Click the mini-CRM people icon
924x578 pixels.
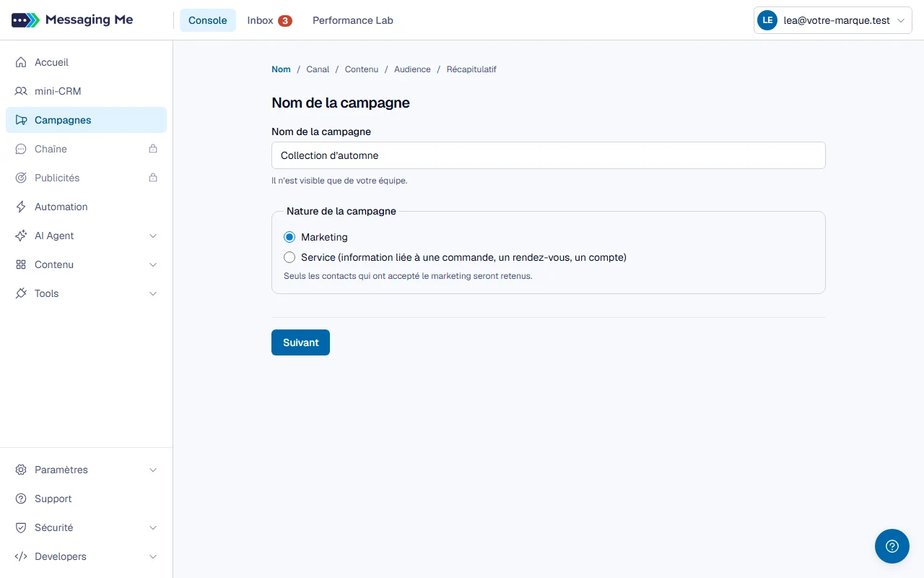21,91
